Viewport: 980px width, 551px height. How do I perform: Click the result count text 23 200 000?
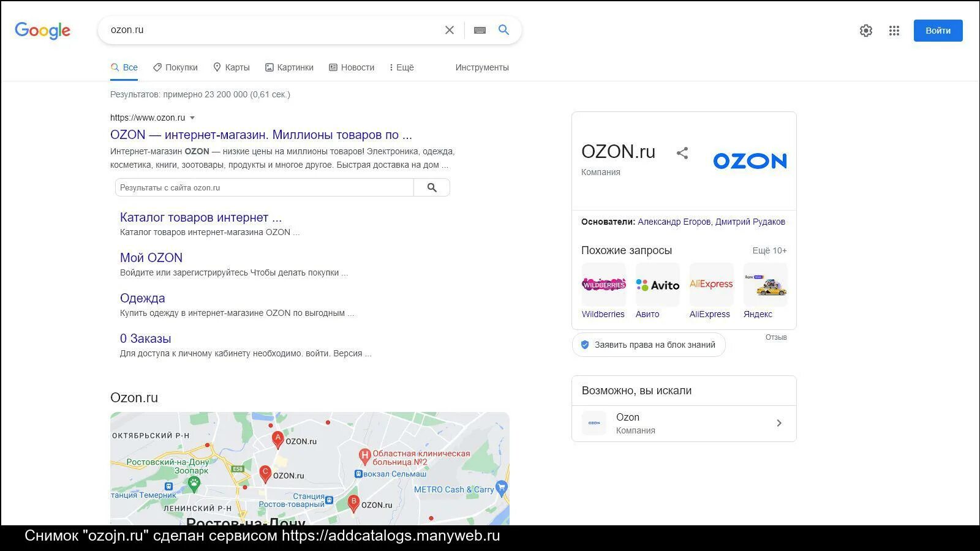tap(226, 94)
